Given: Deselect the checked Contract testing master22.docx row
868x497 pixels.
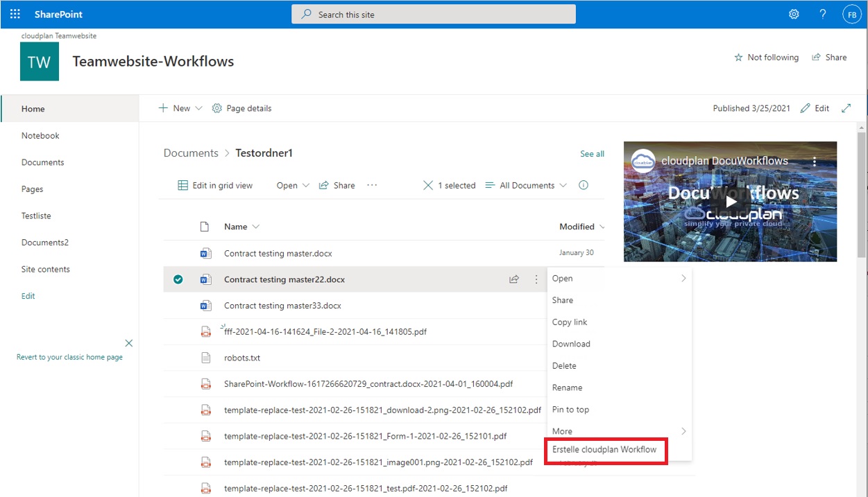Looking at the screenshot, I should point(178,279).
